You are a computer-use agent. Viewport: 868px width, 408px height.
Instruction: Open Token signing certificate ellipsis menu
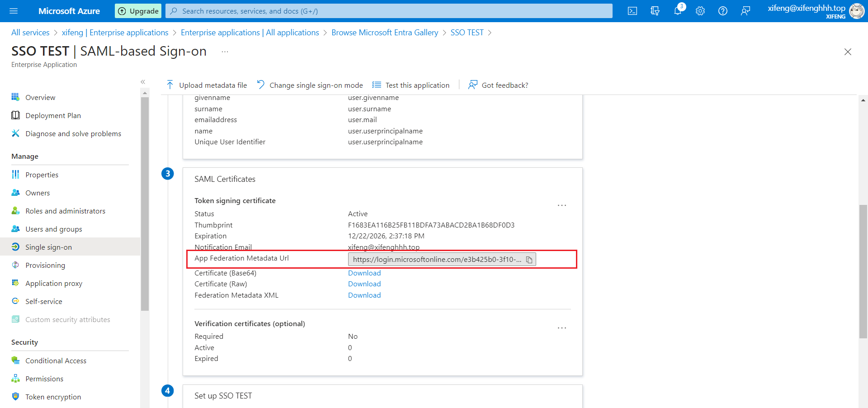[x=562, y=205]
